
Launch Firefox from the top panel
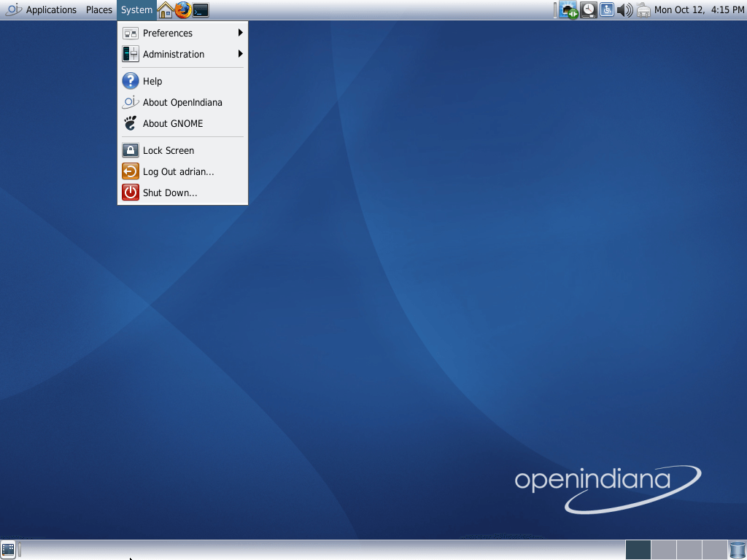(x=182, y=10)
